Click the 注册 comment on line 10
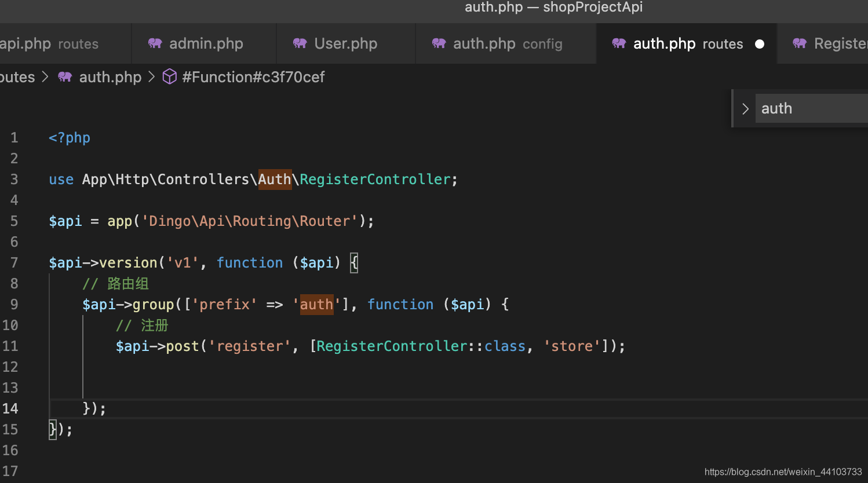The image size is (868, 483). point(142,325)
